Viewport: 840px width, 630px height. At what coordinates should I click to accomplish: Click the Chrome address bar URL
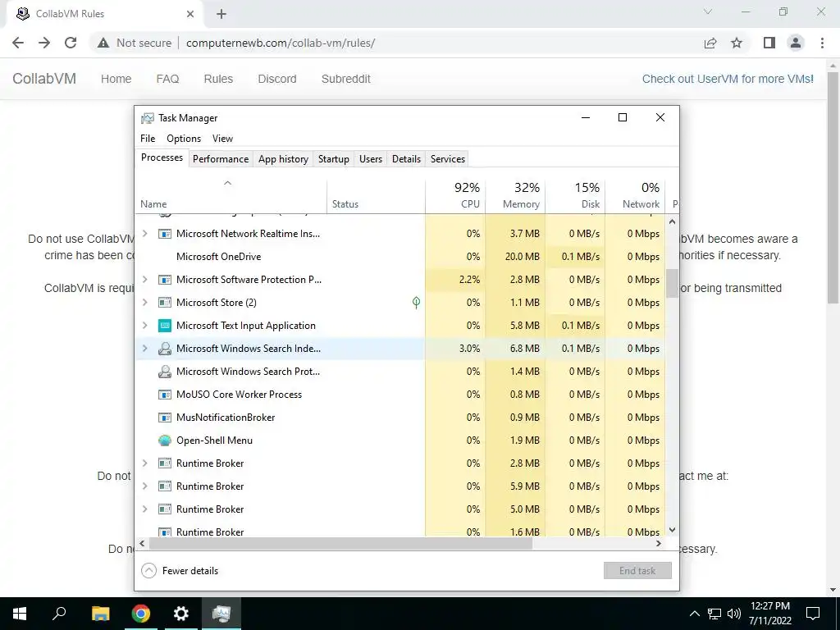(x=281, y=43)
